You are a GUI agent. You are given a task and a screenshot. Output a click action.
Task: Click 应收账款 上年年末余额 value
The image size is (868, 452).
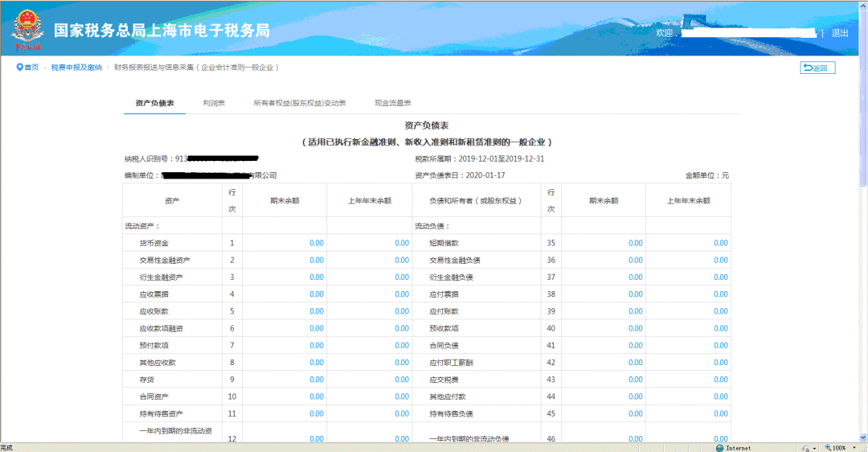point(402,311)
